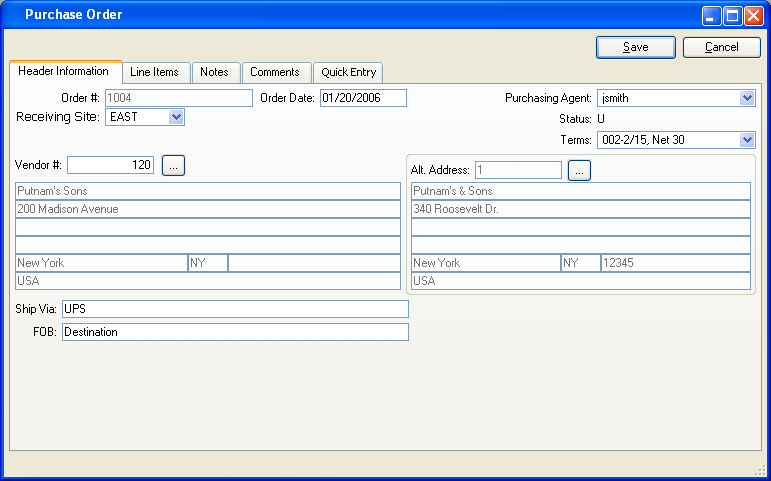Expand the Terms dropdown
This screenshot has width=771, height=481.
[747, 140]
